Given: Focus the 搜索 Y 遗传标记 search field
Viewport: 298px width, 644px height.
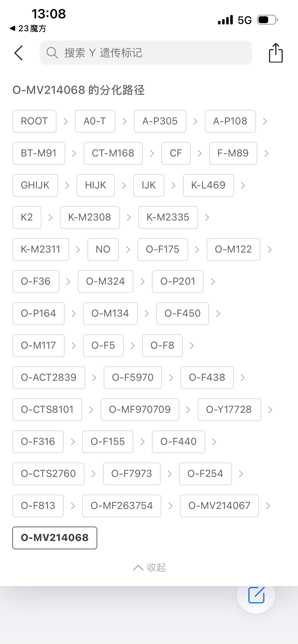Looking at the screenshot, I should [x=153, y=53].
